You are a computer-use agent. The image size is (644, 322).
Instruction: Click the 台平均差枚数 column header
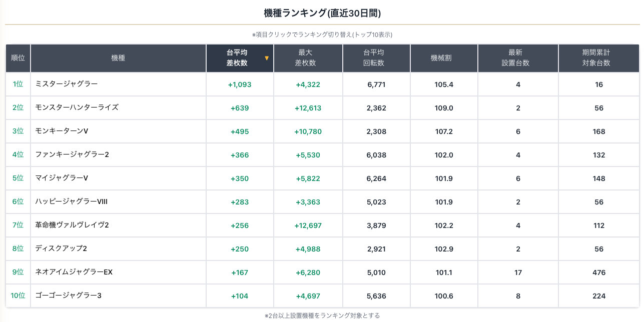237,58
